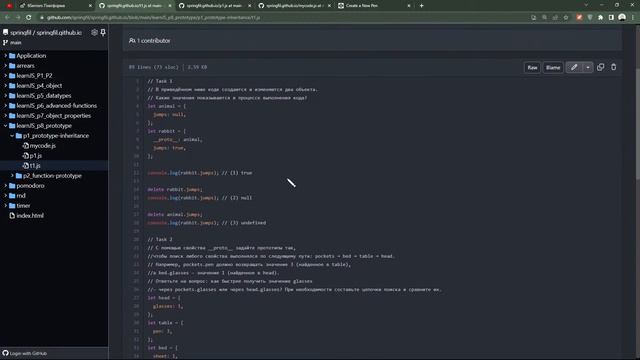Click the red extension icon in toolbar
640x360 pixels.
[x=579, y=18]
